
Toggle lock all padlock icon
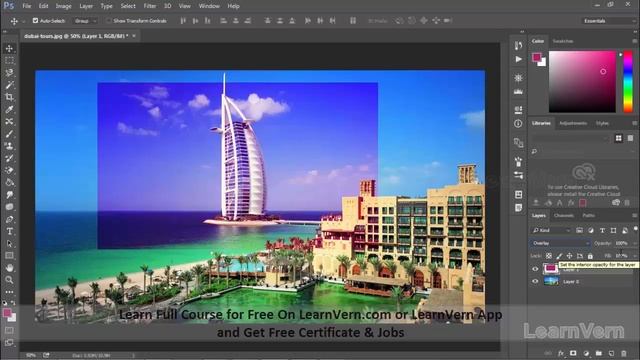[x=590, y=256]
